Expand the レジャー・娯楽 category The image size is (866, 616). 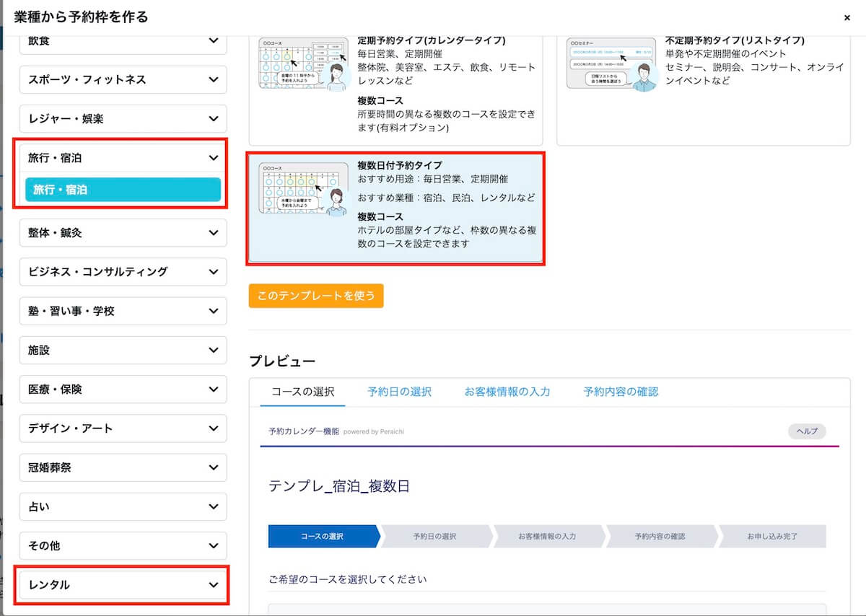[123, 118]
